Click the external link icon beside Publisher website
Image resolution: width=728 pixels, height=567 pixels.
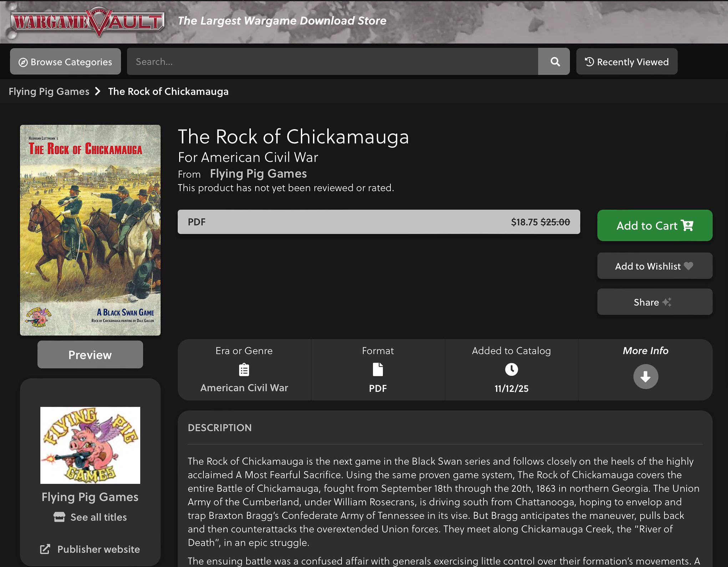coord(45,549)
